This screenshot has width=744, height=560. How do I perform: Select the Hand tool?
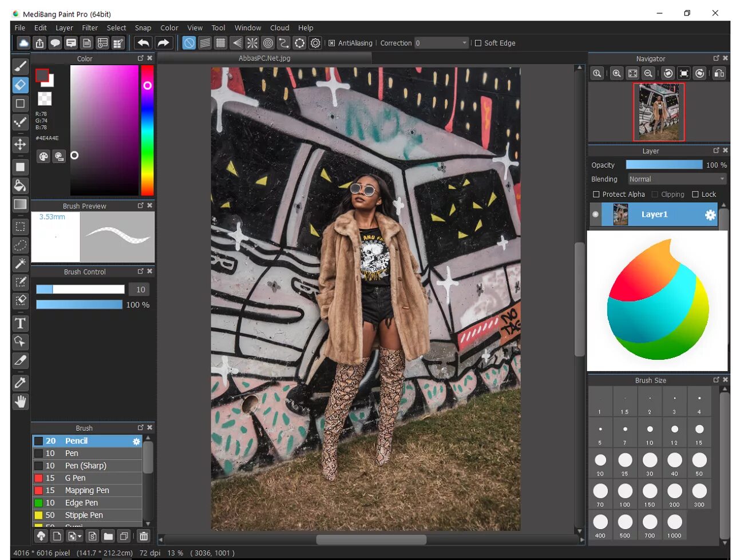(20, 402)
